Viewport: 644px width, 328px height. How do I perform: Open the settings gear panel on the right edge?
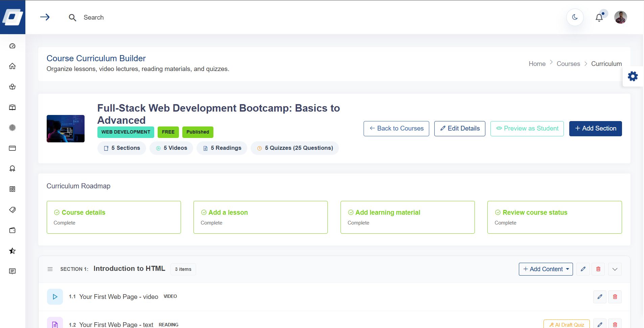coord(633,76)
